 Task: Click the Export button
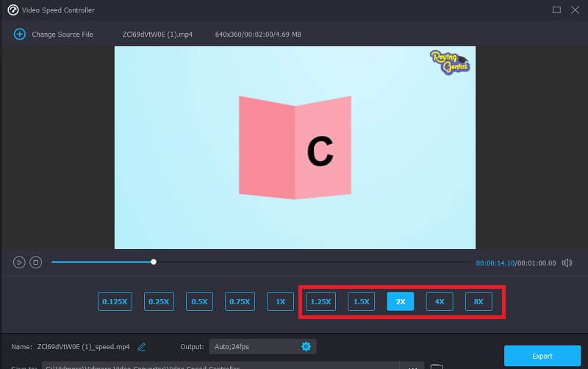[542, 356]
